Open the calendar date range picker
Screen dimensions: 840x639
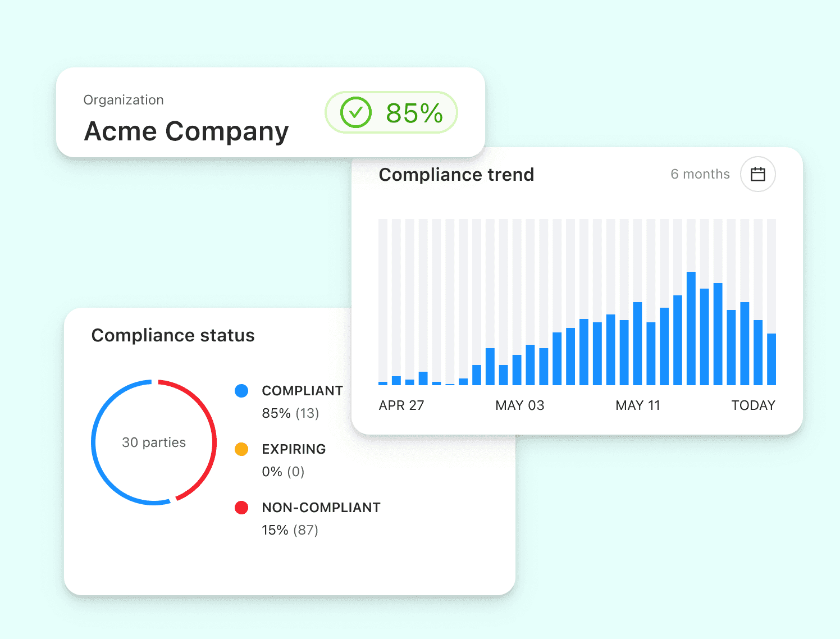757,174
